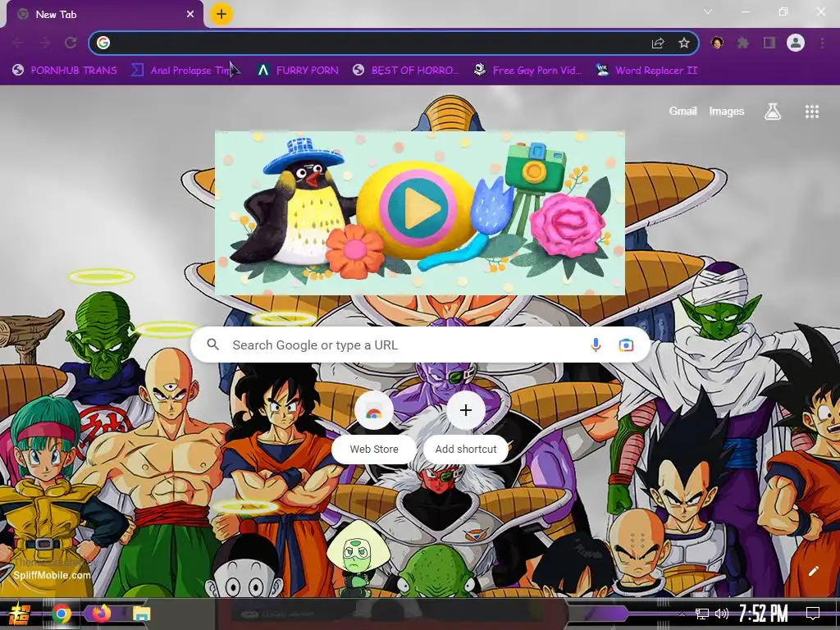
Task: Click the Forward navigation arrow
Action: (44, 43)
